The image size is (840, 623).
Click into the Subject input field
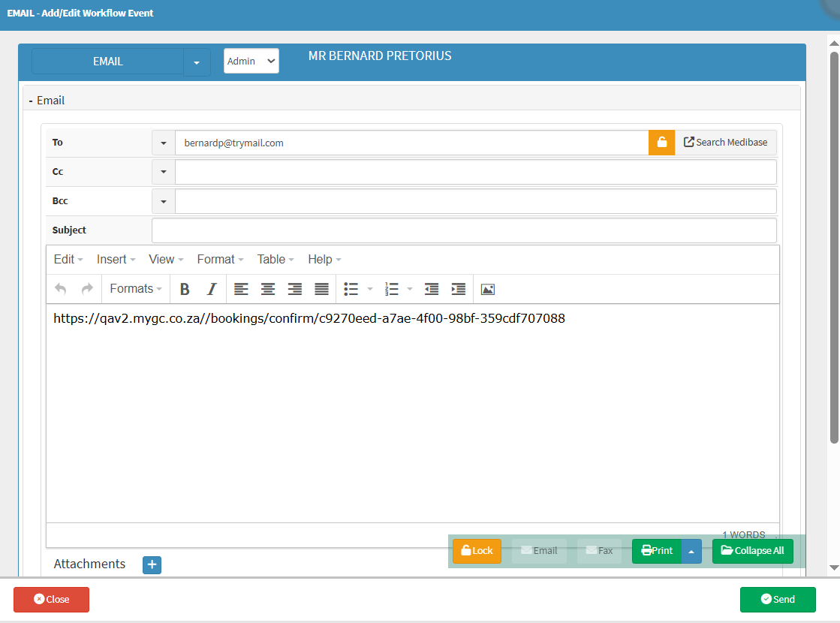coord(463,230)
